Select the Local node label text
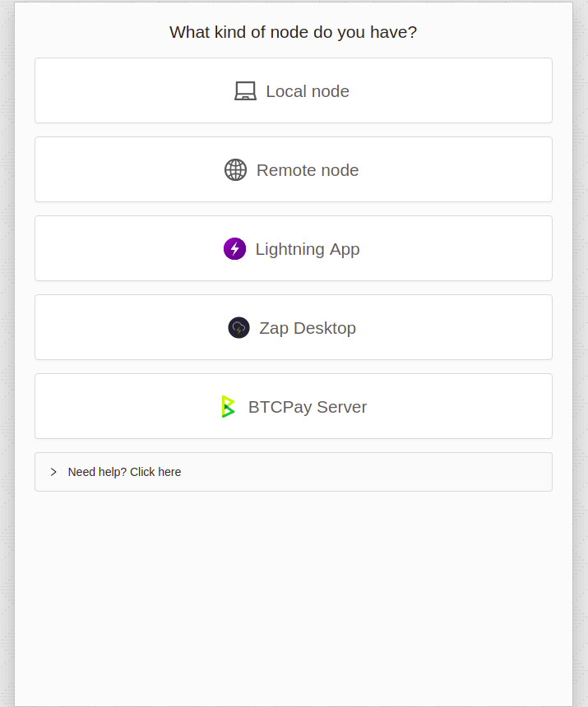 click(x=308, y=91)
